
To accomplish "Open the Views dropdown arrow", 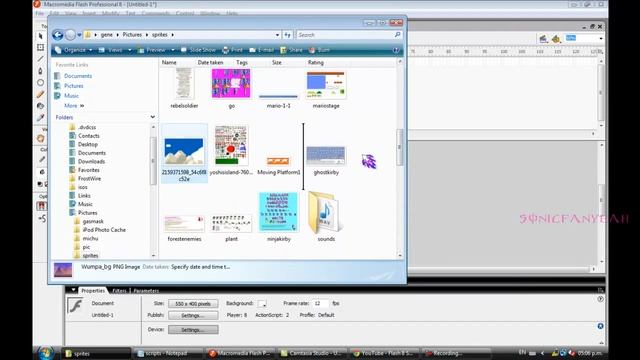I will pos(129,50).
